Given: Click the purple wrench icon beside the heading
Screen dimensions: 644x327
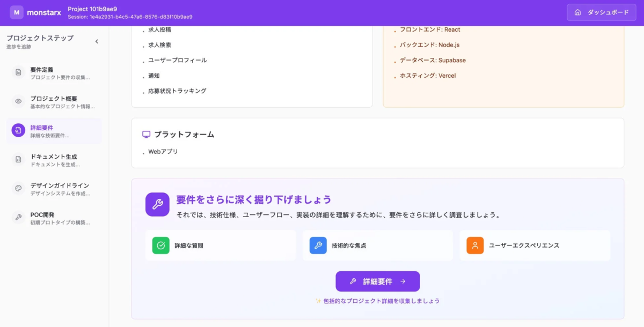Looking at the screenshot, I should click(157, 204).
